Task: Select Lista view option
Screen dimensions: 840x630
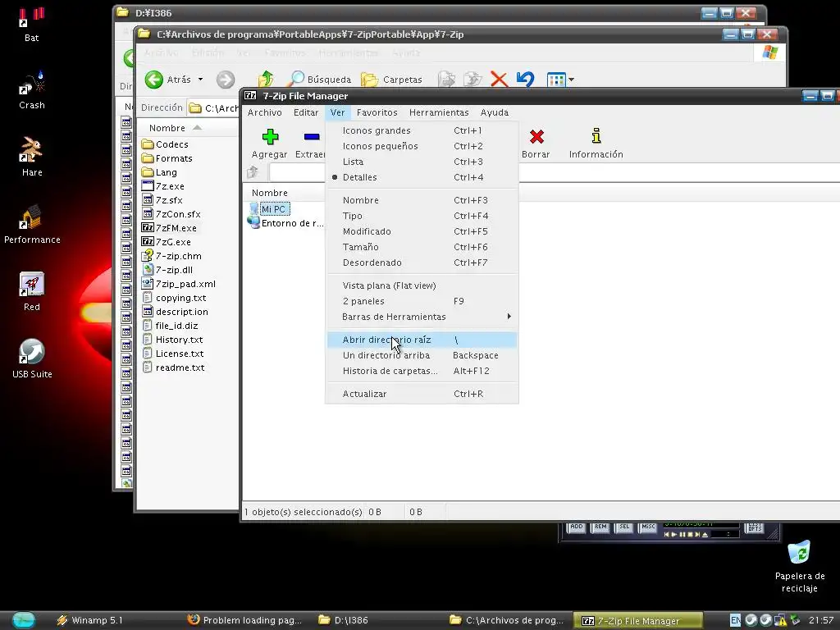Action: 422,162
